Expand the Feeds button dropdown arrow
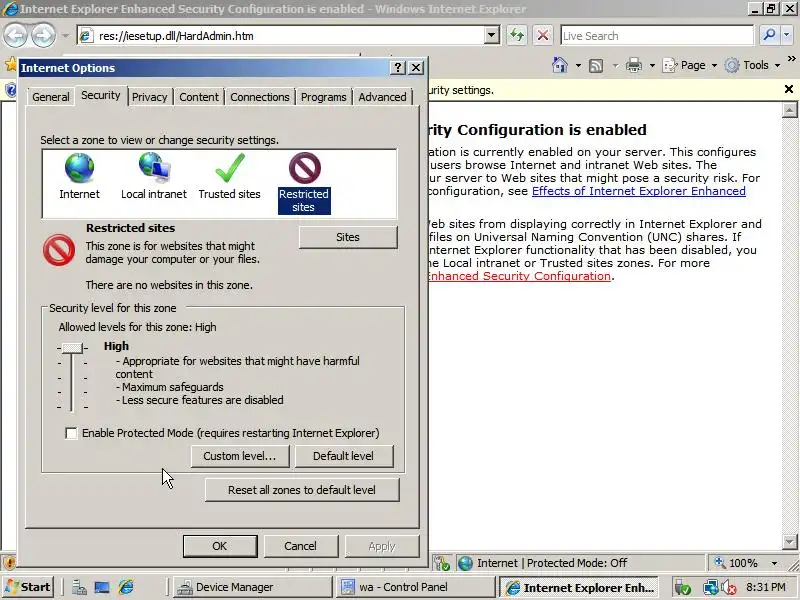 click(615, 65)
